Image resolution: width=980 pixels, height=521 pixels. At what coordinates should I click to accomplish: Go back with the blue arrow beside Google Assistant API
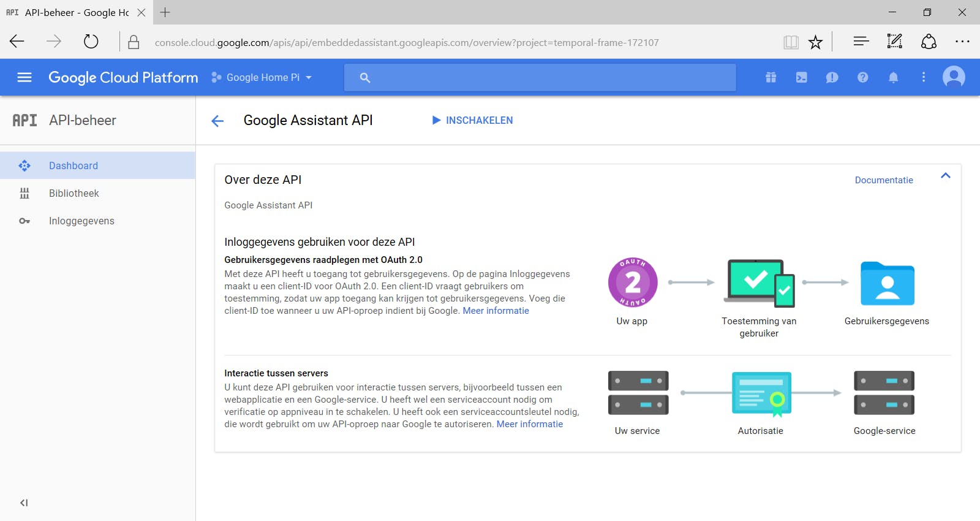coord(217,121)
